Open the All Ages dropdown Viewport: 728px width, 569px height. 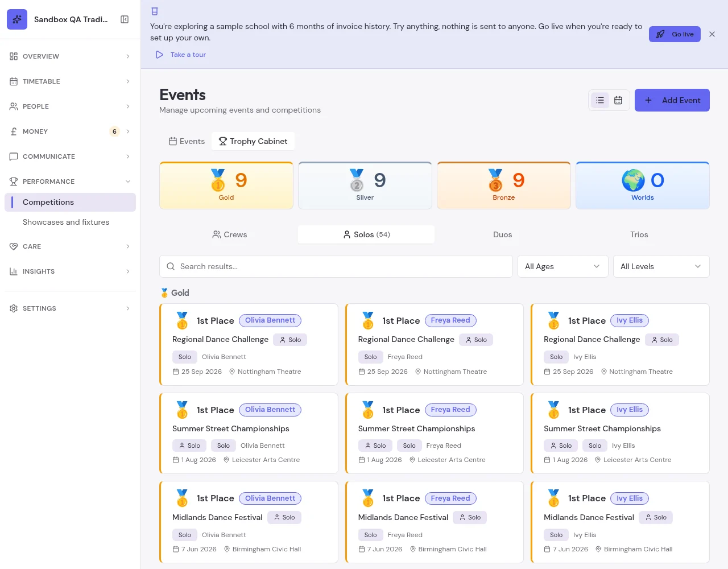563,266
